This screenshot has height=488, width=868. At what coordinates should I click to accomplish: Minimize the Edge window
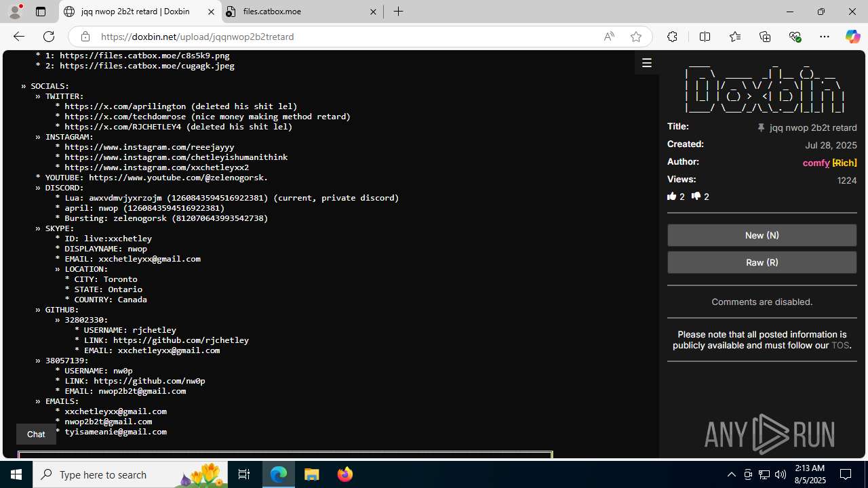[x=789, y=12]
